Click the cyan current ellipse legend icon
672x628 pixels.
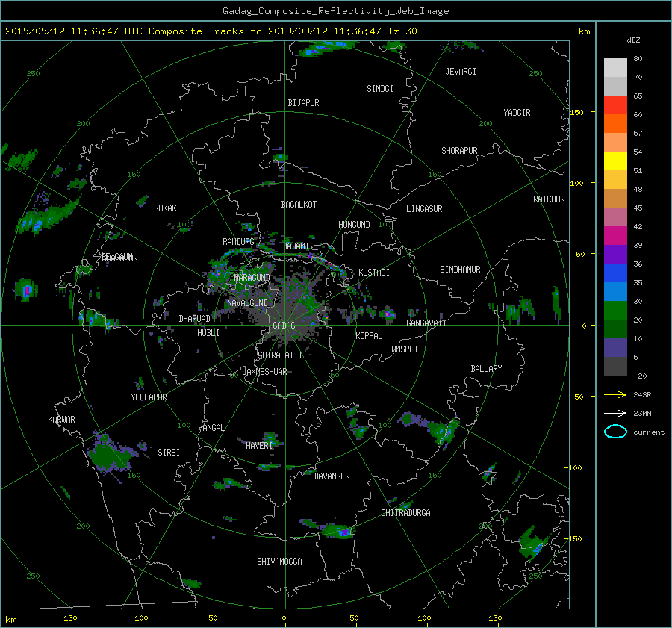click(615, 432)
